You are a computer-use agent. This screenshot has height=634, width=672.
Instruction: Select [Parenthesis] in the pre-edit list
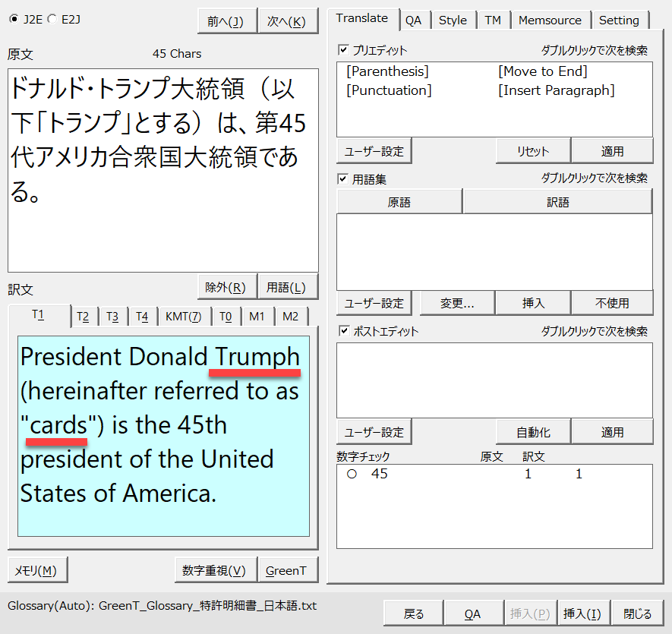(x=387, y=71)
